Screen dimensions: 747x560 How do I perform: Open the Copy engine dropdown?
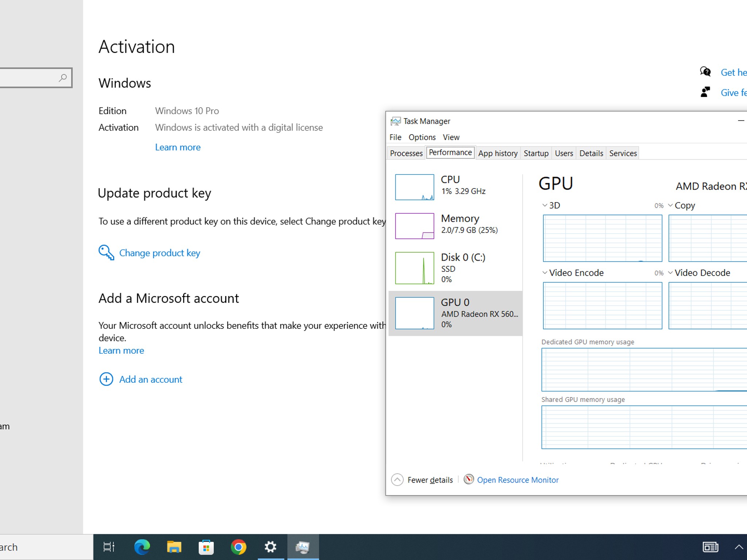click(x=670, y=205)
